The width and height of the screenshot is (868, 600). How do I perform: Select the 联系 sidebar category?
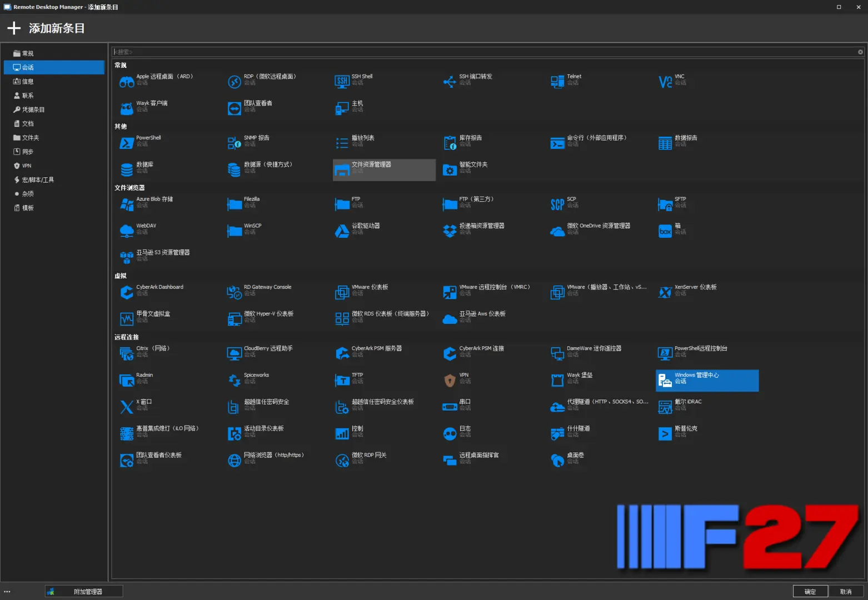click(x=54, y=96)
